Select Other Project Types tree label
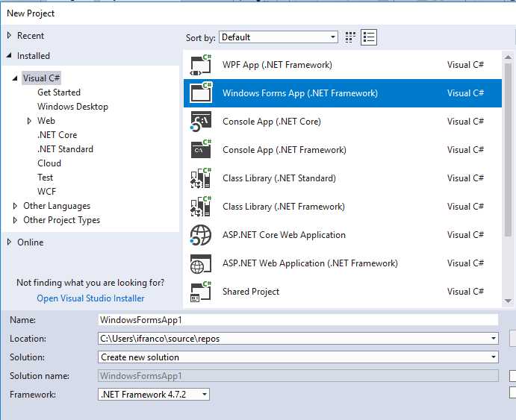This screenshot has width=516, height=420. pos(61,220)
